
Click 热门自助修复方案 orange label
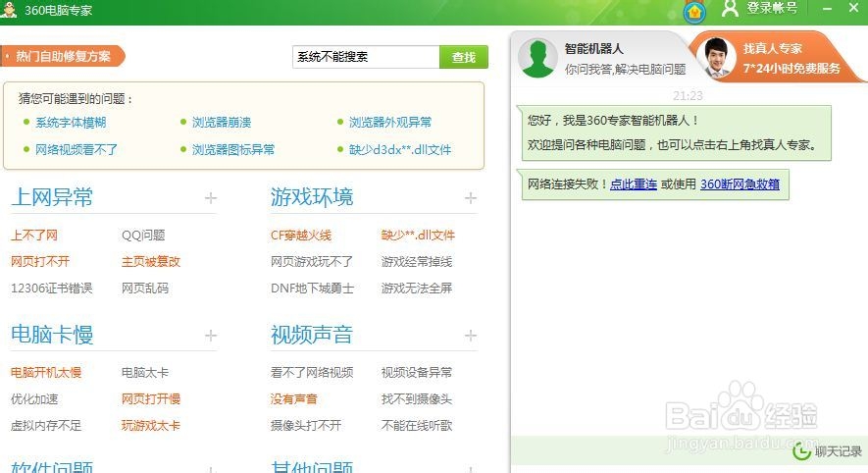pyautogui.click(x=63, y=56)
